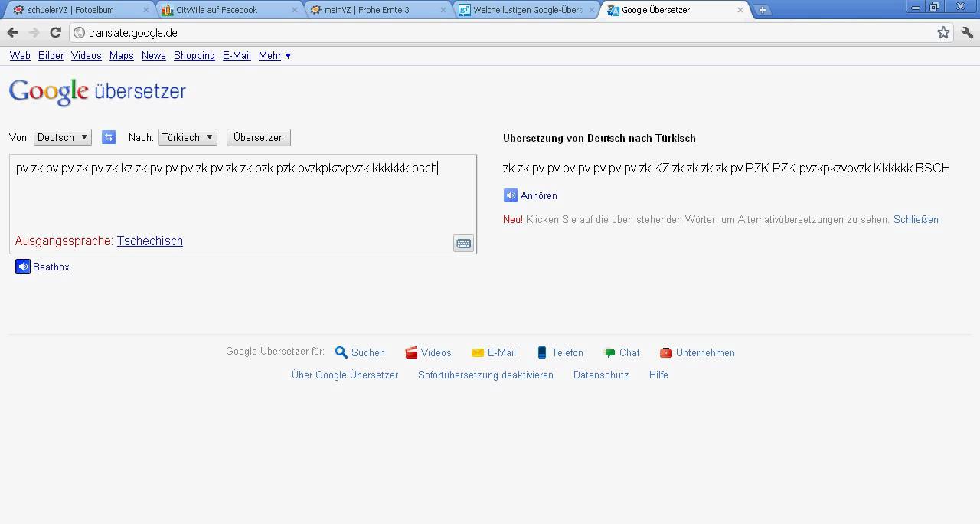Image resolution: width=980 pixels, height=524 pixels.
Task: Open the Über Google Übersetzer link
Action: [x=345, y=375]
